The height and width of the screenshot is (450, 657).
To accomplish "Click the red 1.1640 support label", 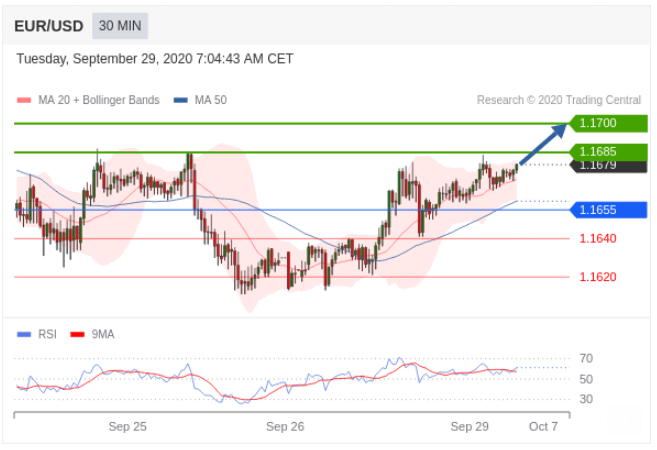I will [598, 238].
